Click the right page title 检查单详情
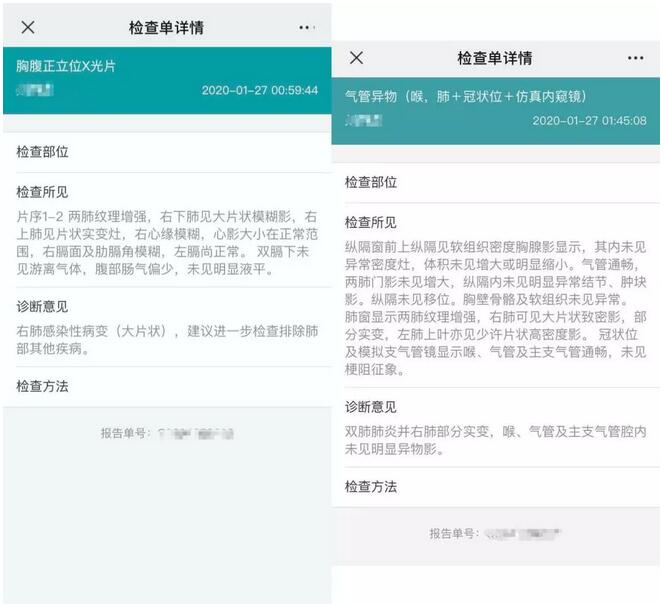This screenshot has height=606, width=664. tap(495, 58)
